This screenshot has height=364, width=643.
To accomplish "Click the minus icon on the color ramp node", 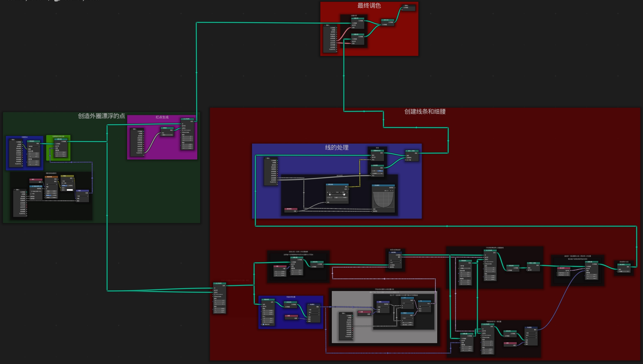I will click(330, 192).
